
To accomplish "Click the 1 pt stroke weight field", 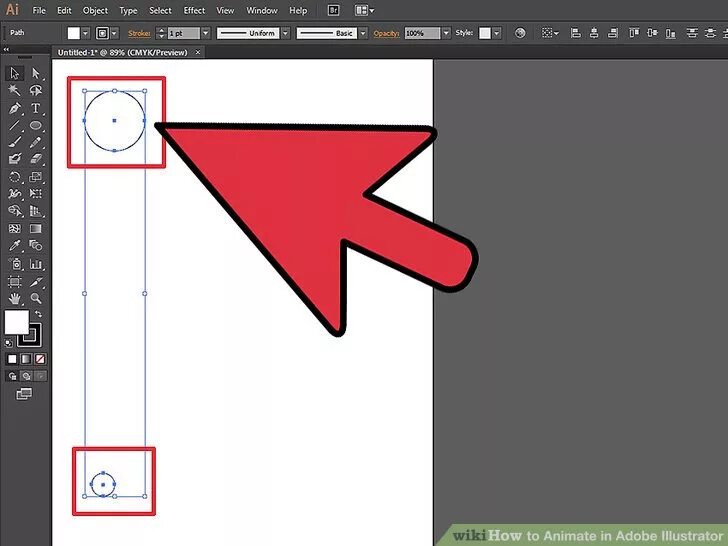I will (184, 33).
